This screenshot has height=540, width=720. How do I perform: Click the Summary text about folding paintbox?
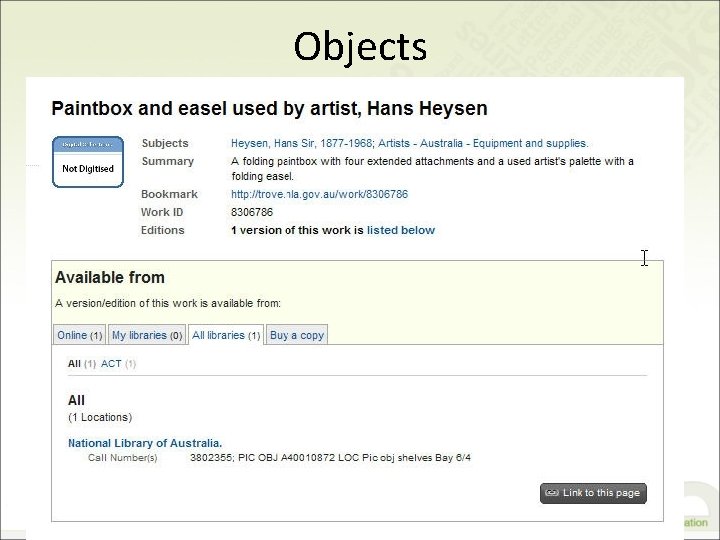432,169
